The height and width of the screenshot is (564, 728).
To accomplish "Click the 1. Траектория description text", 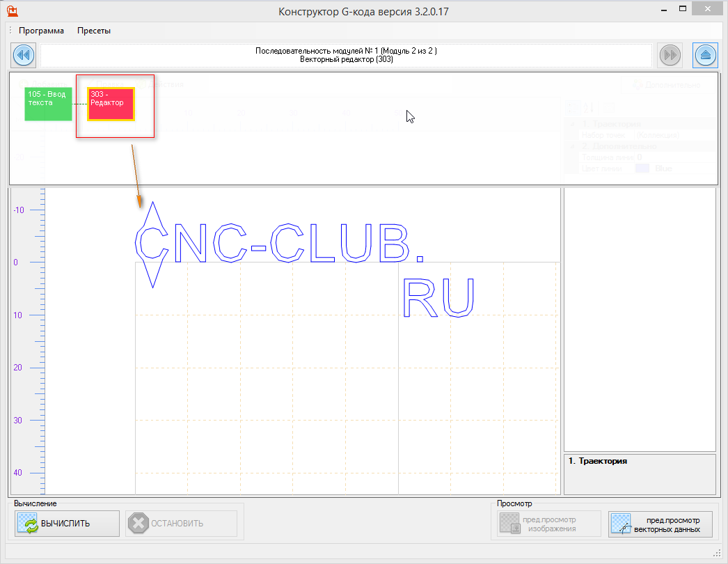I will pyautogui.click(x=598, y=461).
